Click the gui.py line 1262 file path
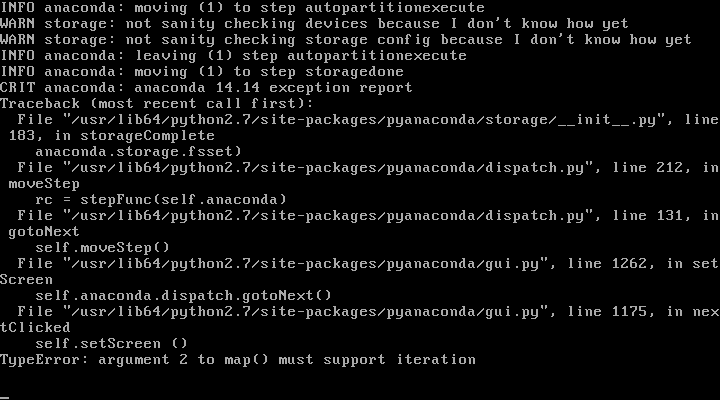The width and height of the screenshot is (720, 400). [305, 264]
